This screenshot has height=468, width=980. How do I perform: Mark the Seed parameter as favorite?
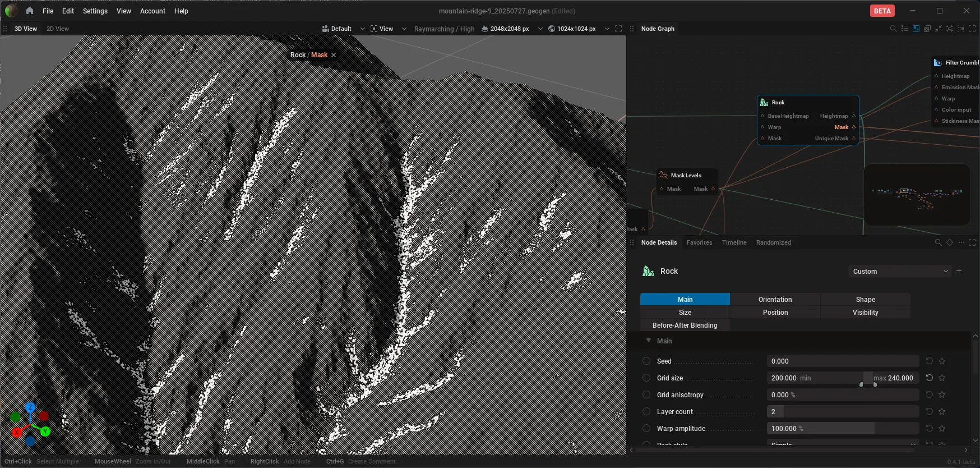coord(942,361)
